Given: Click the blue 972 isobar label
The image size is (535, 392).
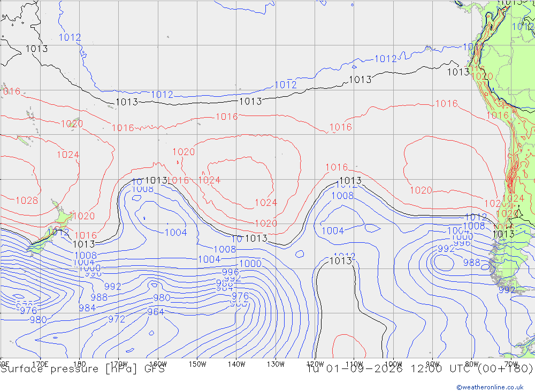Looking at the screenshot, I should [x=117, y=319].
